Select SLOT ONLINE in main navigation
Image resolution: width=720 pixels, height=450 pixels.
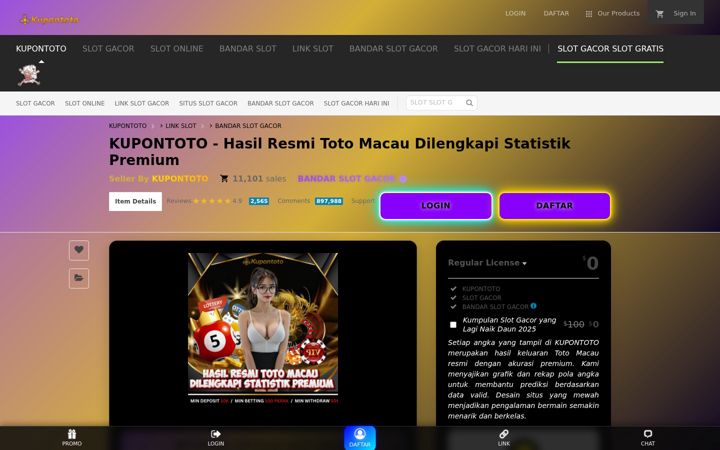pyautogui.click(x=177, y=49)
